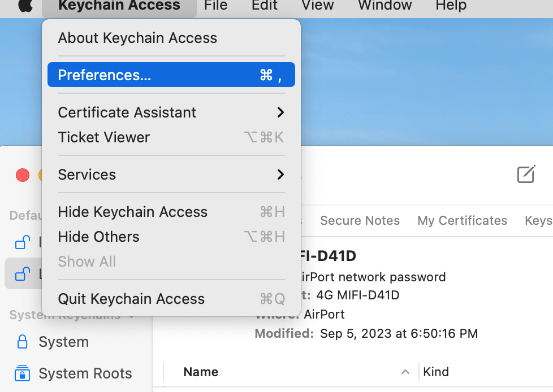Choose Quit Keychain Access
This screenshot has width=553, height=392.
pos(171,299)
